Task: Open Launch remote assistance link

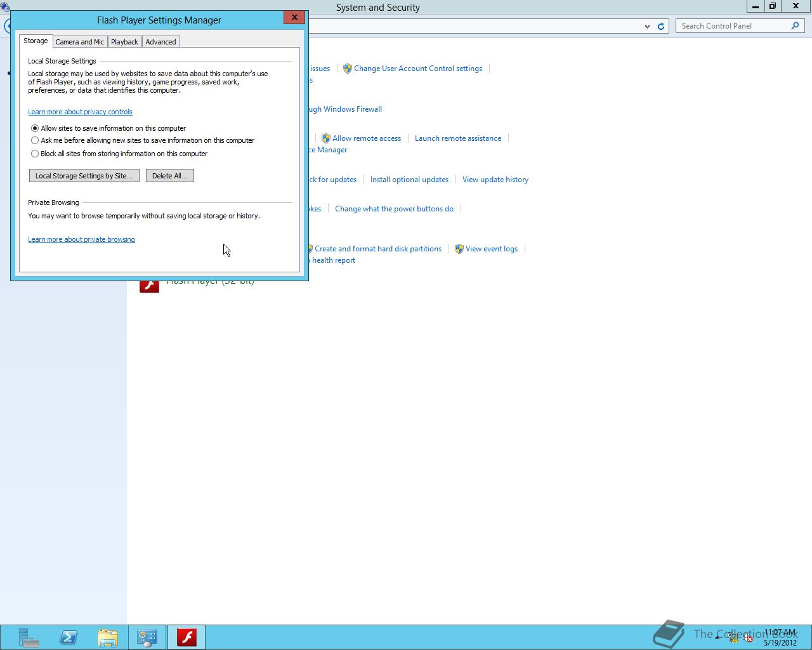Action: [x=458, y=138]
